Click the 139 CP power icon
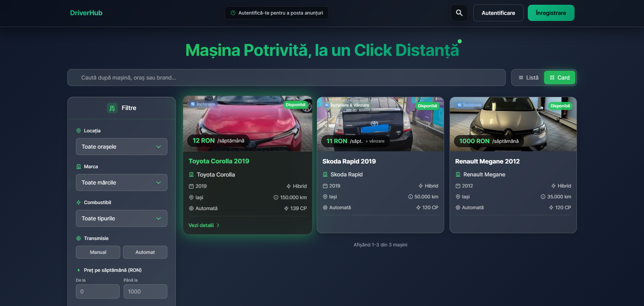 click(286, 209)
